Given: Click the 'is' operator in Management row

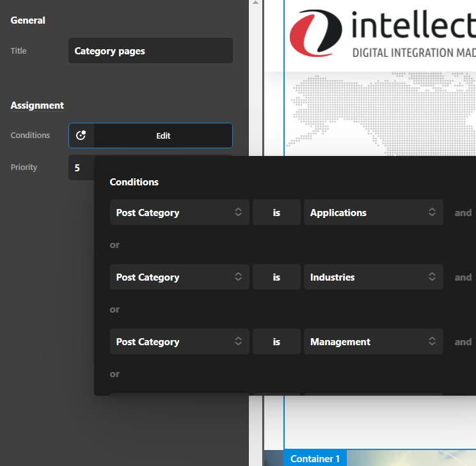Looking at the screenshot, I should click(276, 342).
